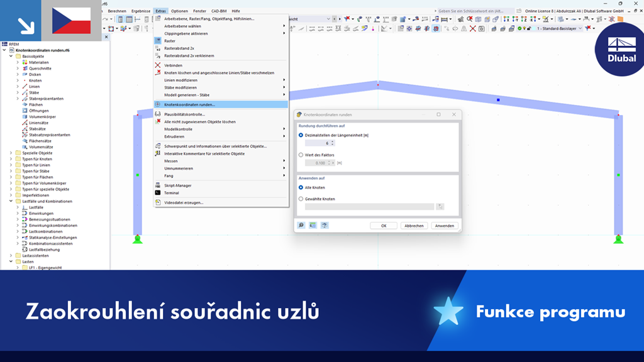This screenshot has width=644, height=362.
Task: Click the Lastkombinationen icon in navigator tree
Action: [25, 231]
